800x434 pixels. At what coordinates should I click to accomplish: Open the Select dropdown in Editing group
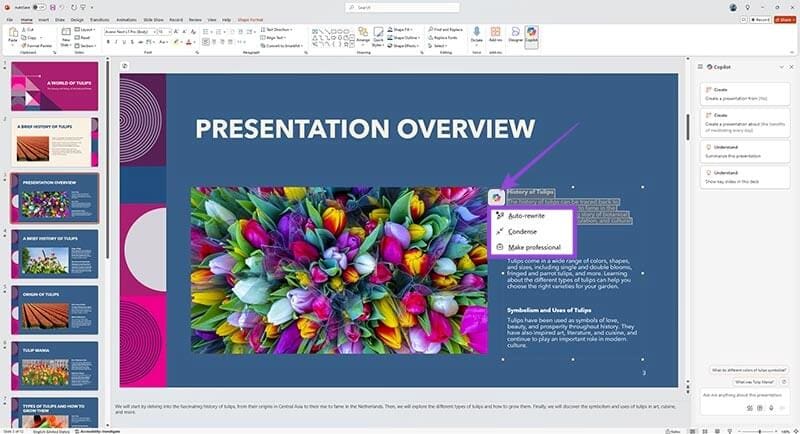pyautogui.click(x=439, y=46)
